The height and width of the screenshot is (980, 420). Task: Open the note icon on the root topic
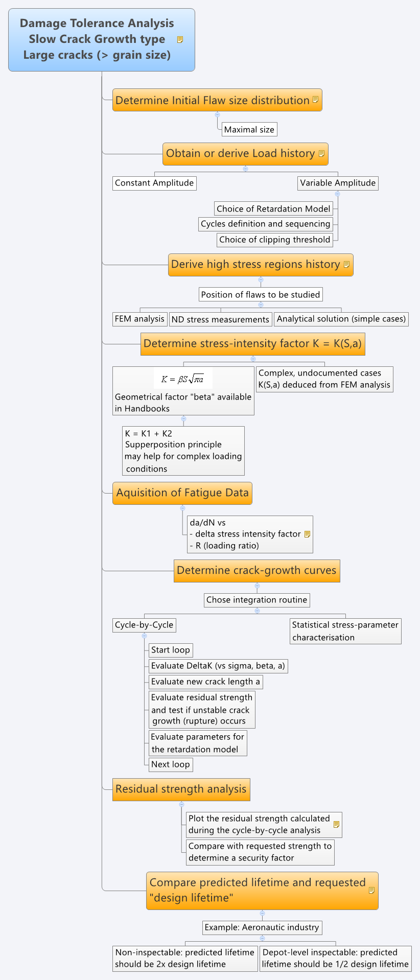[180, 39]
